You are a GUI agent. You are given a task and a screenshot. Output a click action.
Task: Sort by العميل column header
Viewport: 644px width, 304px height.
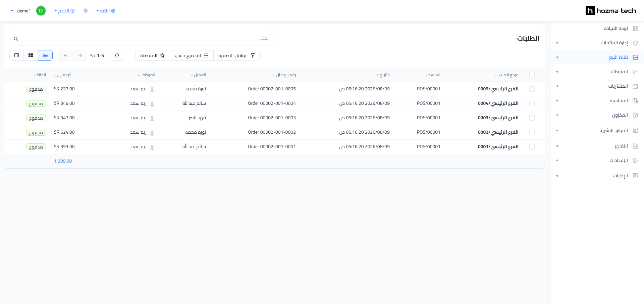tap(199, 75)
